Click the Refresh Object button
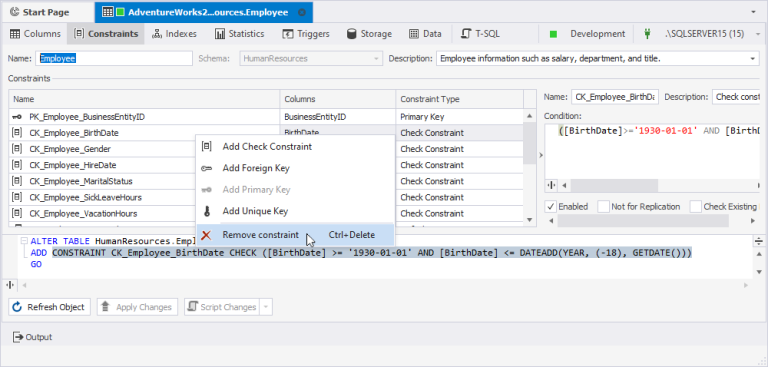Screen dimensions: 768x367 49,307
